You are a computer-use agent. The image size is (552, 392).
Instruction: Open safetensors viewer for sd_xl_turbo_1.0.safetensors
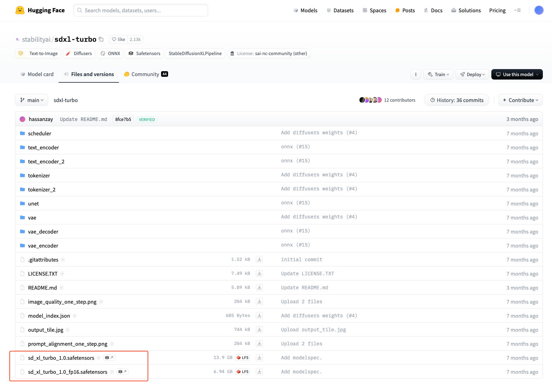pyautogui.click(x=109, y=358)
